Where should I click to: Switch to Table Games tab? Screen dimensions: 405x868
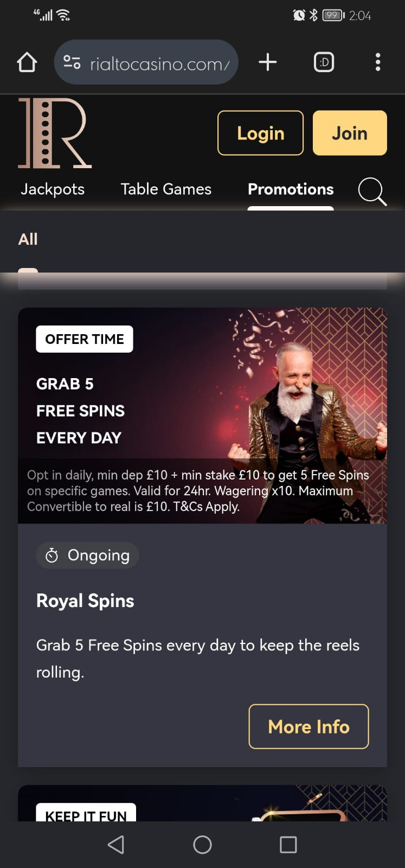166,189
